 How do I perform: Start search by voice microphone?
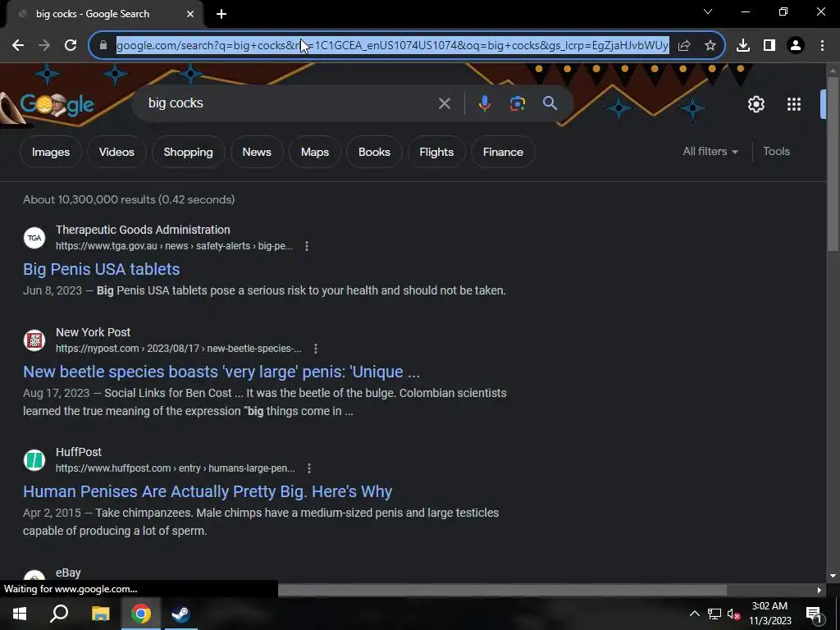[484, 103]
